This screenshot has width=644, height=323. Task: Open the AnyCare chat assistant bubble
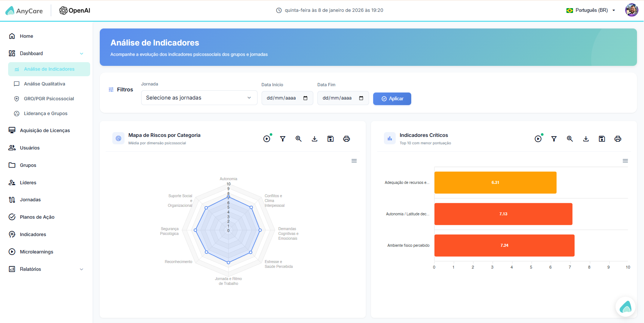tap(626, 307)
